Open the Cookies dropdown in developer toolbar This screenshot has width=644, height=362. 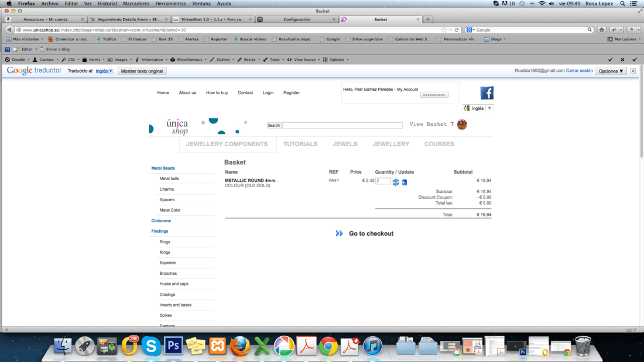click(x=45, y=60)
